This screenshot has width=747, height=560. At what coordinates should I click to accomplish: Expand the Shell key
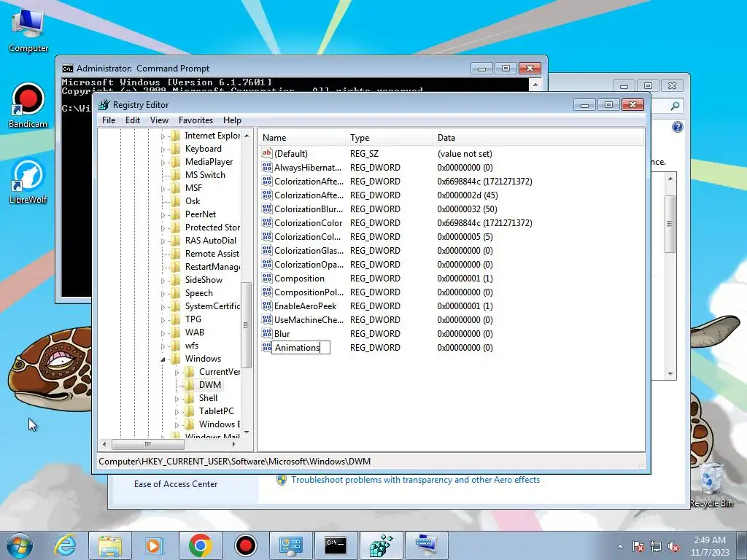[177, 399]
